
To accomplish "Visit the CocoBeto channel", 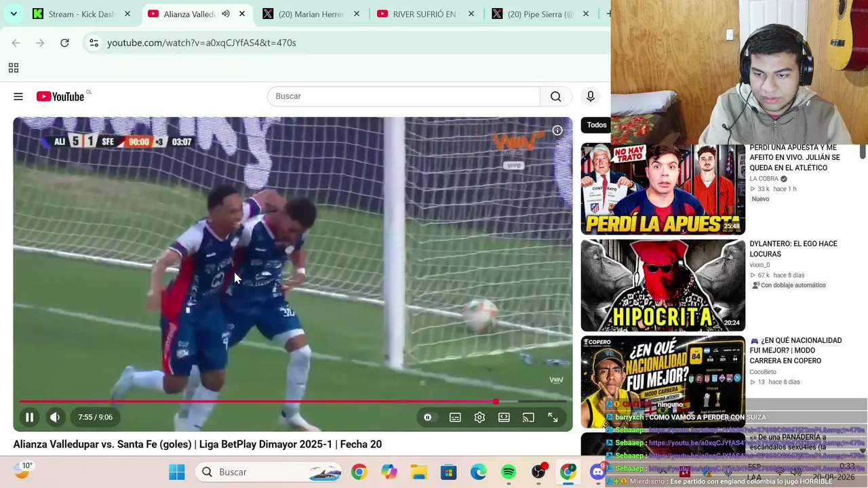I will [x=763, y=372].
